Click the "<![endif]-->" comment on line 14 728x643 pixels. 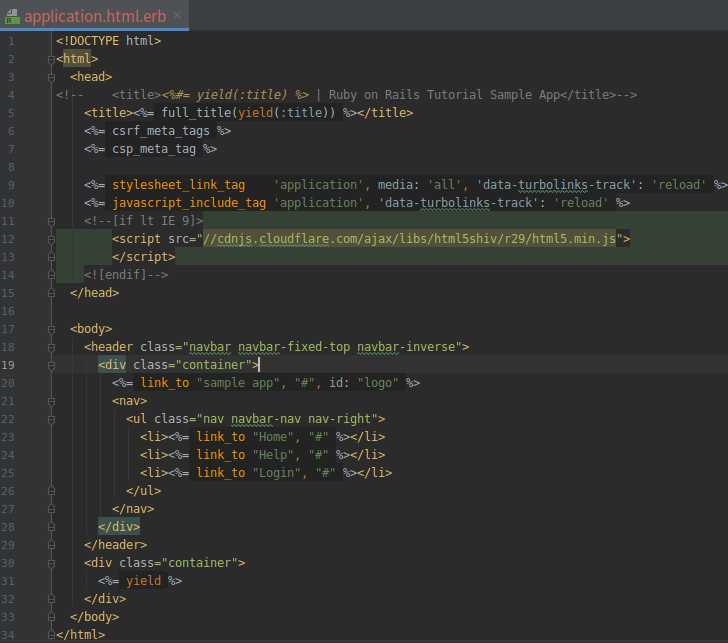tap(126, 275)
